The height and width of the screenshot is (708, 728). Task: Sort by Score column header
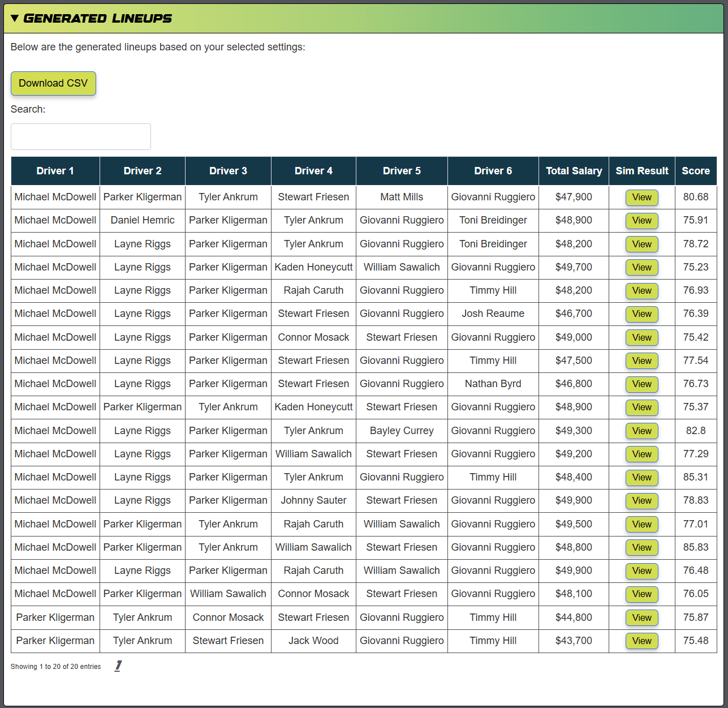(696, 171)
